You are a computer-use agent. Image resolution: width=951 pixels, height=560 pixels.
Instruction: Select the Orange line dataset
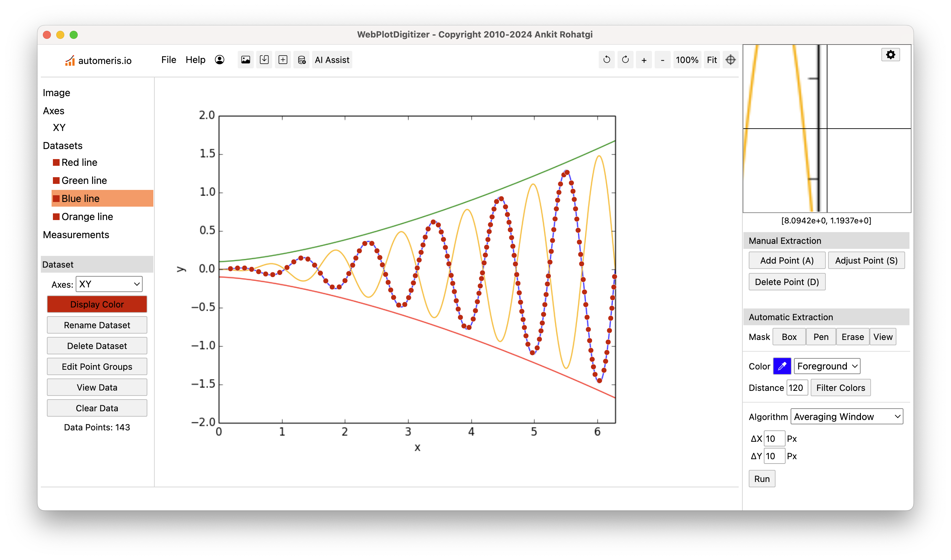[87, 215]
